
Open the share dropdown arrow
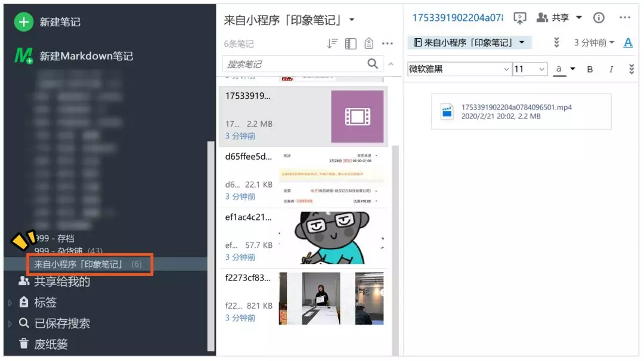578,18
